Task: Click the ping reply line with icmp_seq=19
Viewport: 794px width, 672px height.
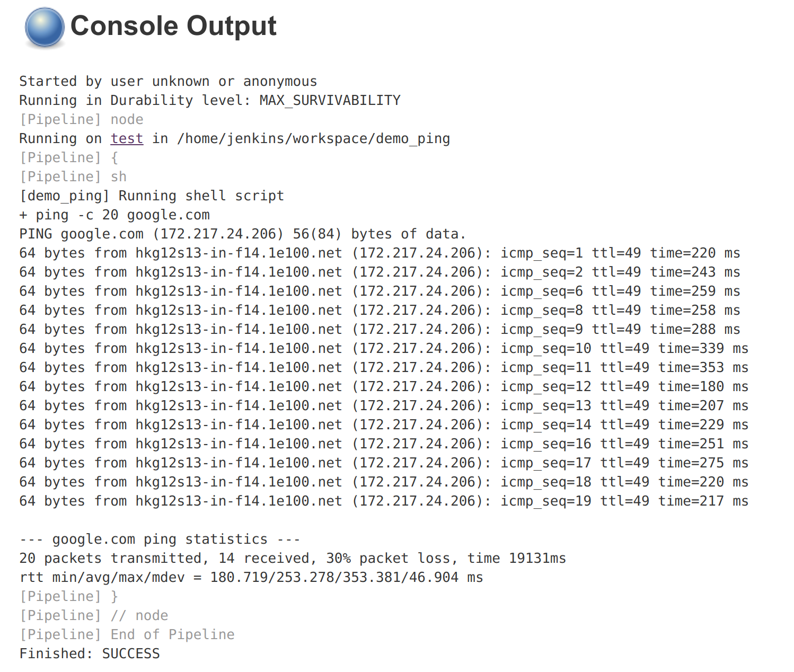Action: tap(384, 501)
